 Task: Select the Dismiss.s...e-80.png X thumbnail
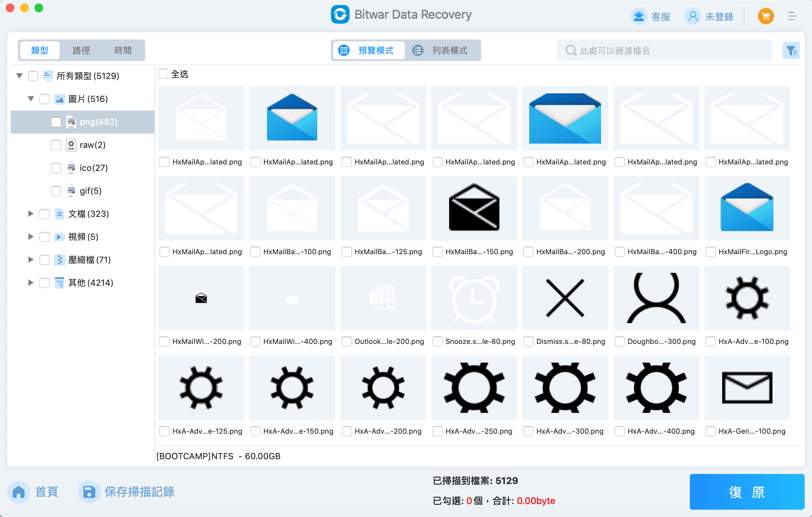point(565,298)
